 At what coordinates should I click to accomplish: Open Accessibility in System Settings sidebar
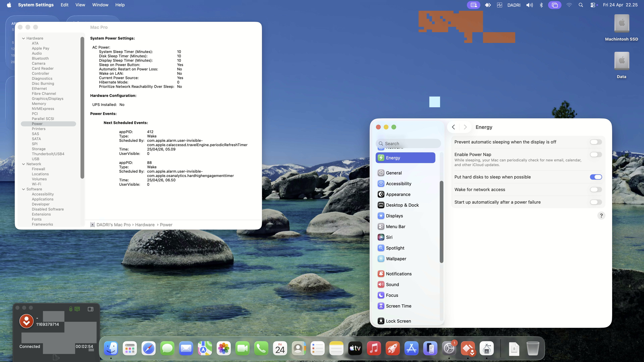[x=405, y=184]
